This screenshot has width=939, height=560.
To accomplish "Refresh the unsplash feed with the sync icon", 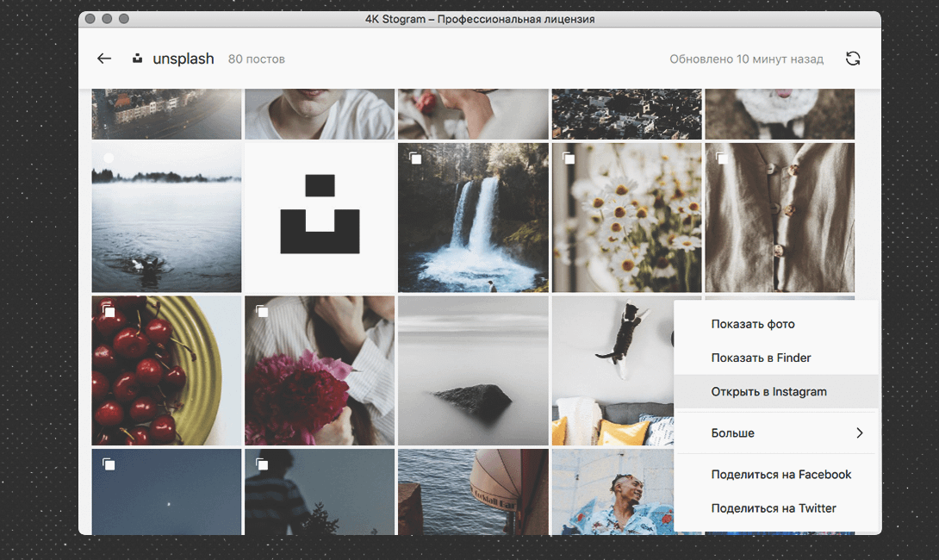I will pyautogui.click(x=853, y=58).
